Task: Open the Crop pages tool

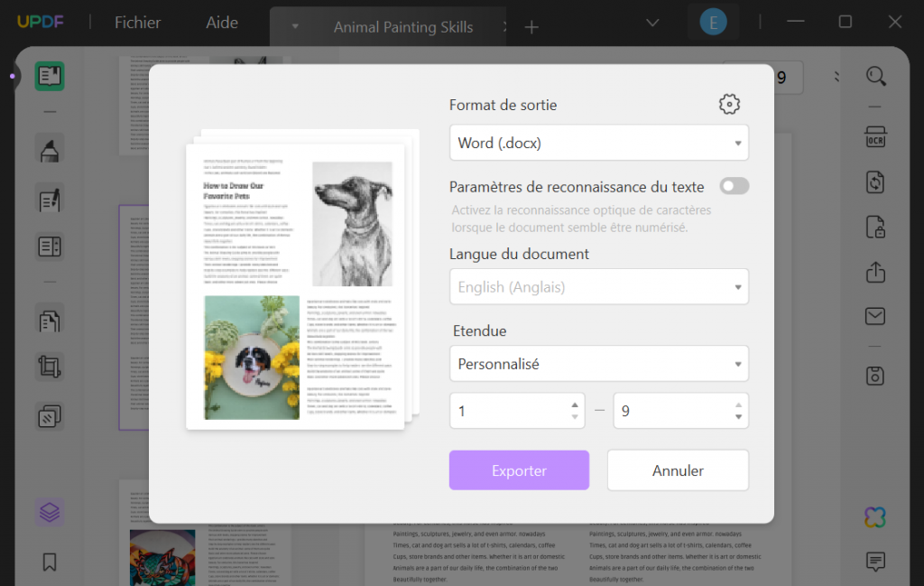Action: click(49, 367)
